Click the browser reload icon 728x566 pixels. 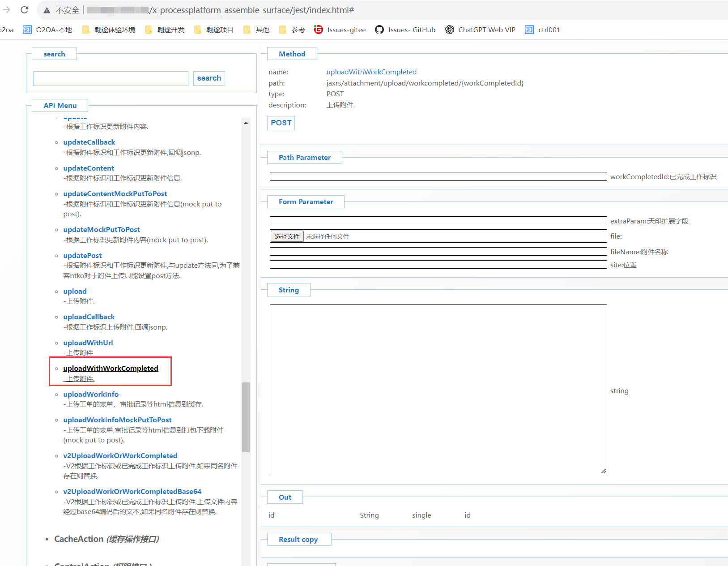pos(25,10)
